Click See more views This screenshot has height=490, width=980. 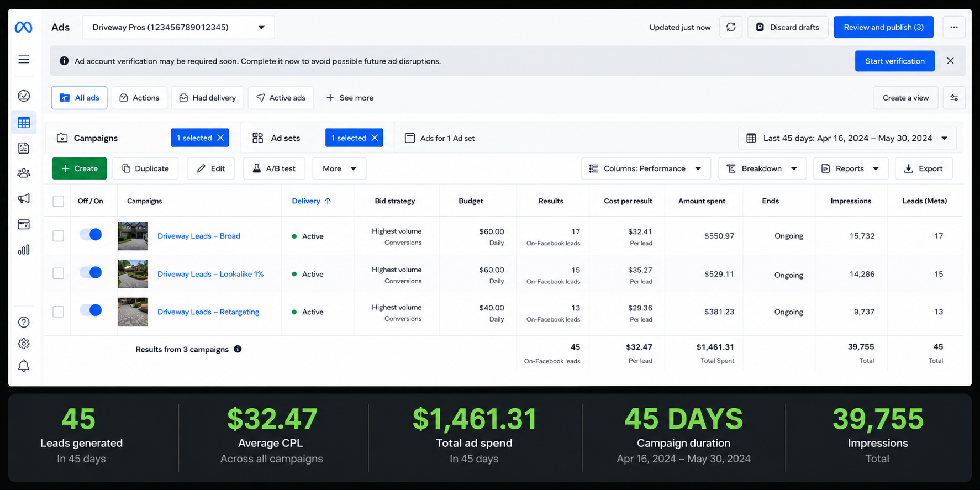[x=350, y=98]
